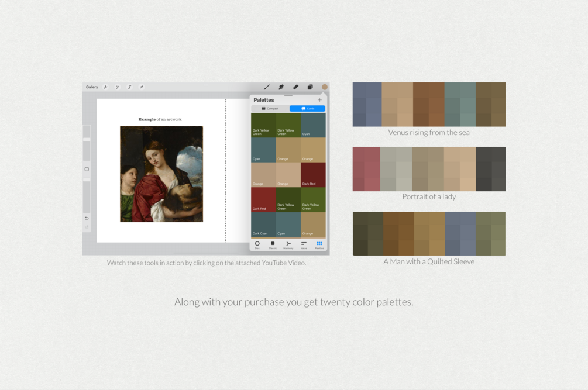Open the Harmony color tab
Viewport: 588px width, 390px height.
tap(288, 245)
